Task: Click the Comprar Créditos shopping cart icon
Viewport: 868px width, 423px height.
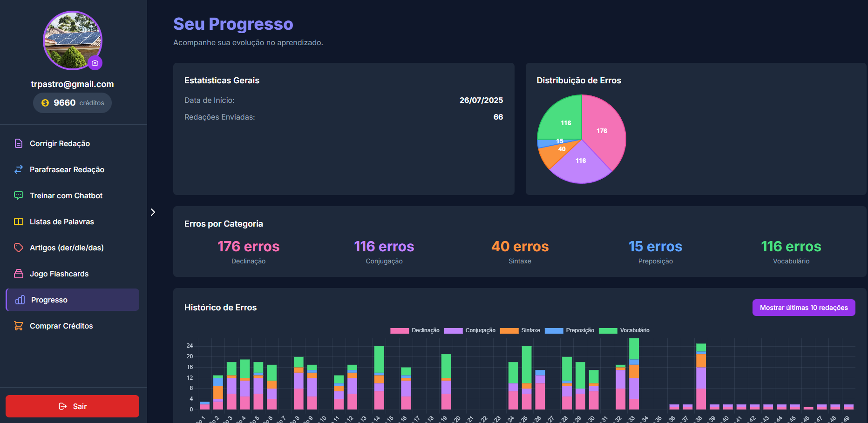Action: (x=18, y=326)
